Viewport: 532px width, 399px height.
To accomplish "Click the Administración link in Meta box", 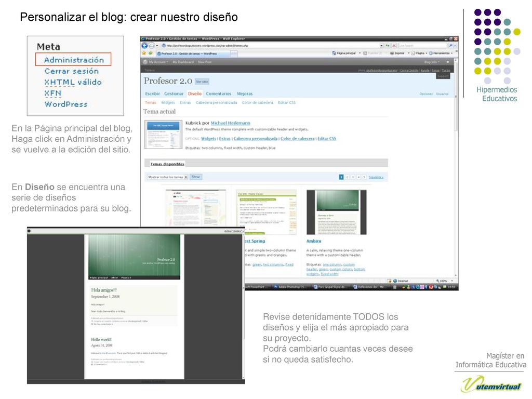I will [74, 60].
